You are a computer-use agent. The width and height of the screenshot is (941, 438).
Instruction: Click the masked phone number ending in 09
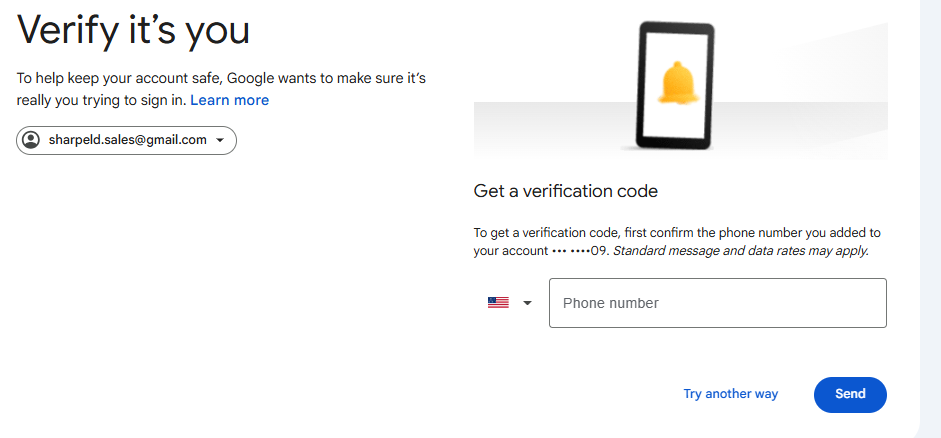point(580,251)
